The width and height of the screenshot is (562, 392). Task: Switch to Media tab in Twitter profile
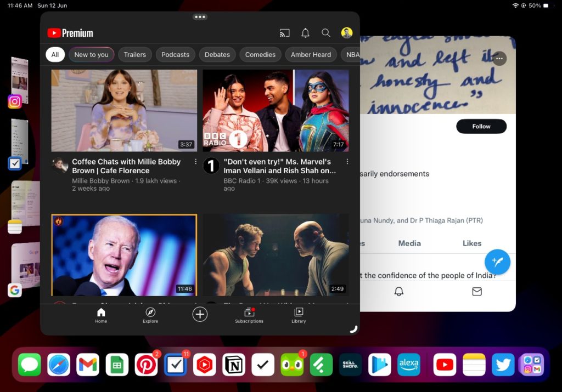(409, 243)
